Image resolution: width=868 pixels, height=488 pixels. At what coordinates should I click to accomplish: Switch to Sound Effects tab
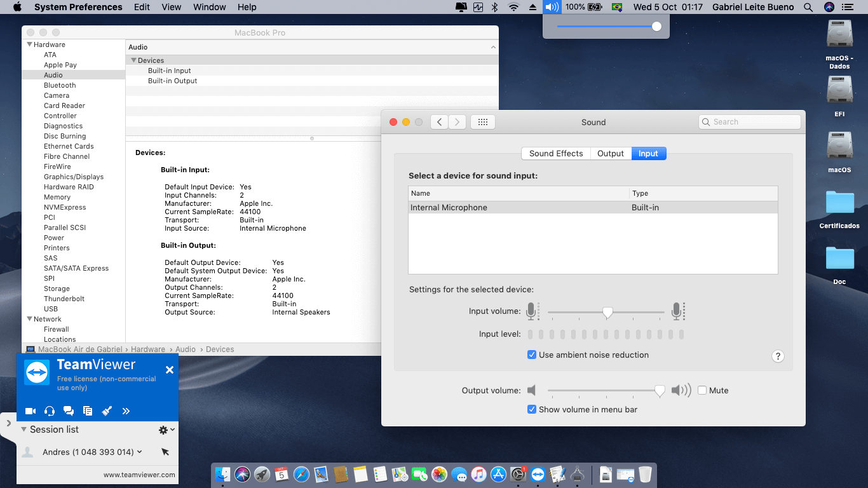(556, 153)
